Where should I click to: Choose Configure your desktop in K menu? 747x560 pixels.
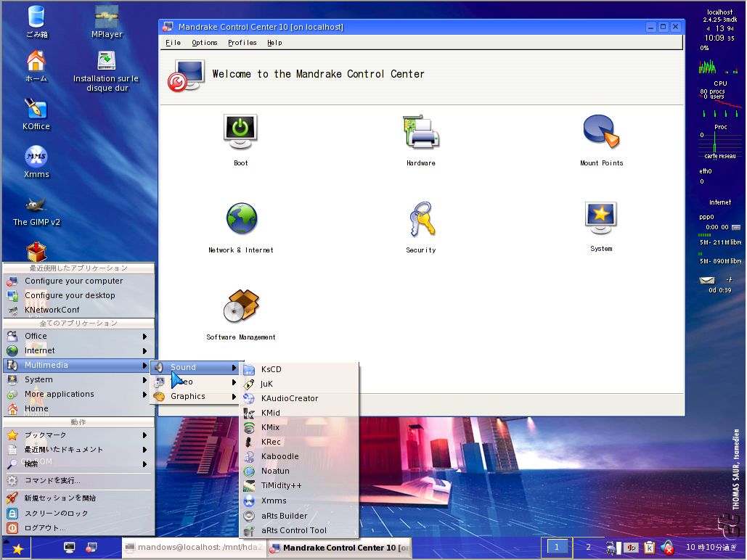pyautogui.click(x=78, y=295)
